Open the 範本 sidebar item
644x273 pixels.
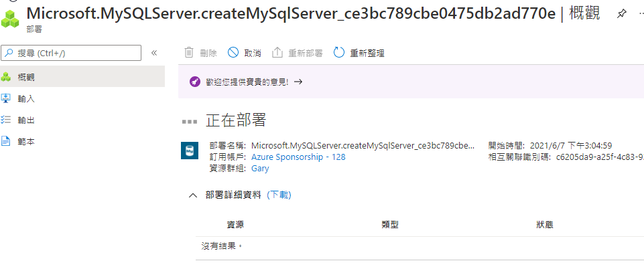click(x=82, y=142)
